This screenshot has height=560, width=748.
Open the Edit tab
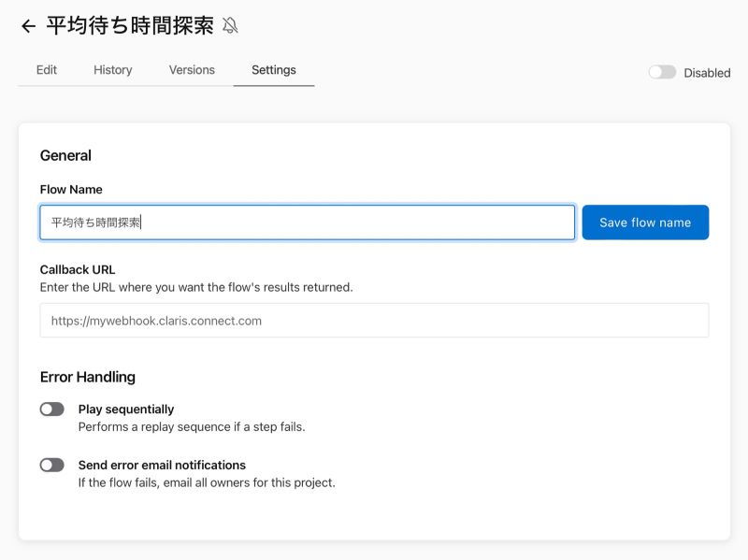(46, 70)
